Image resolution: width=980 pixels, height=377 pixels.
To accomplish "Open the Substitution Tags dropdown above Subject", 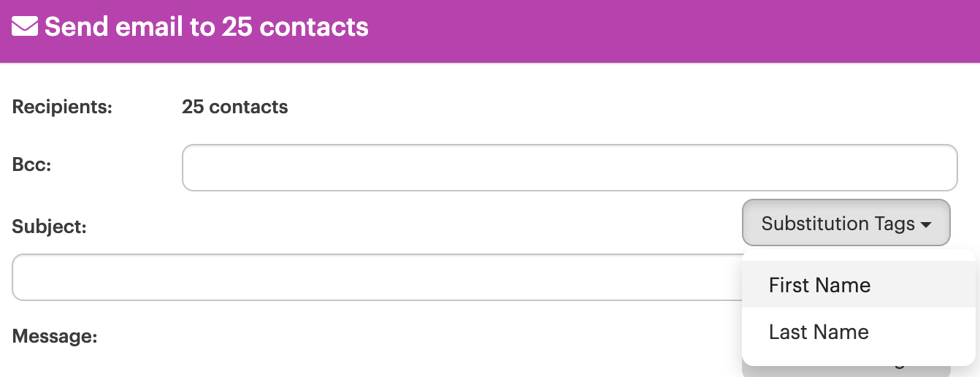I will tap(846, 223).
